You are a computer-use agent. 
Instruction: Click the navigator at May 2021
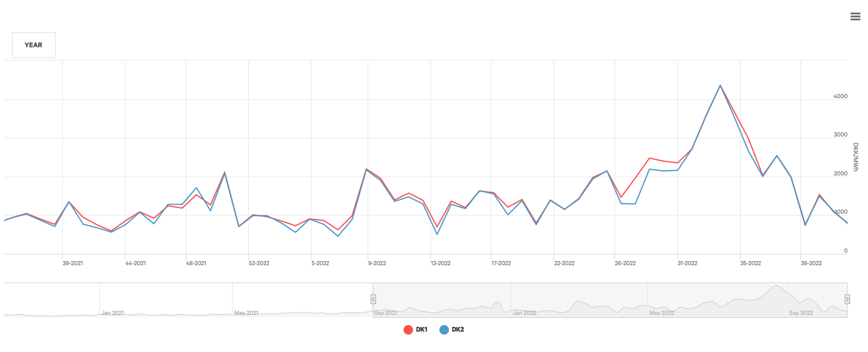[246, 312]
